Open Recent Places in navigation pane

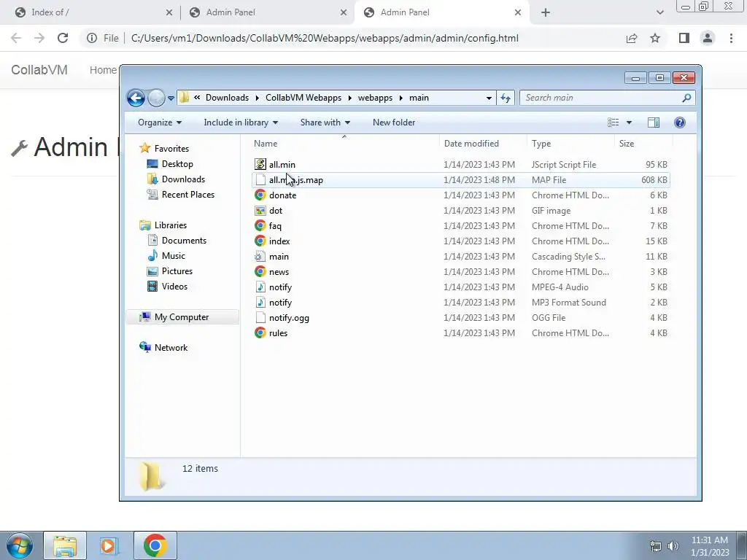coord(181,194)
